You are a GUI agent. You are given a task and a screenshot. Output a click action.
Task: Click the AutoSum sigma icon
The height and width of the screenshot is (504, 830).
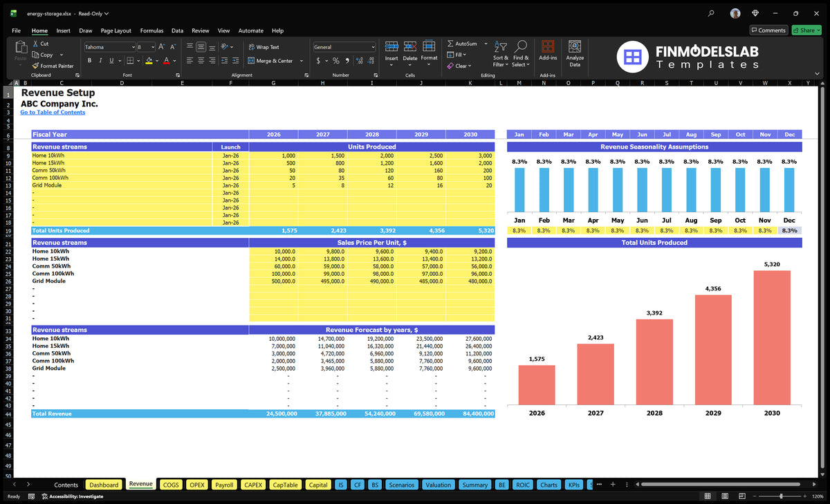(450, 44)
